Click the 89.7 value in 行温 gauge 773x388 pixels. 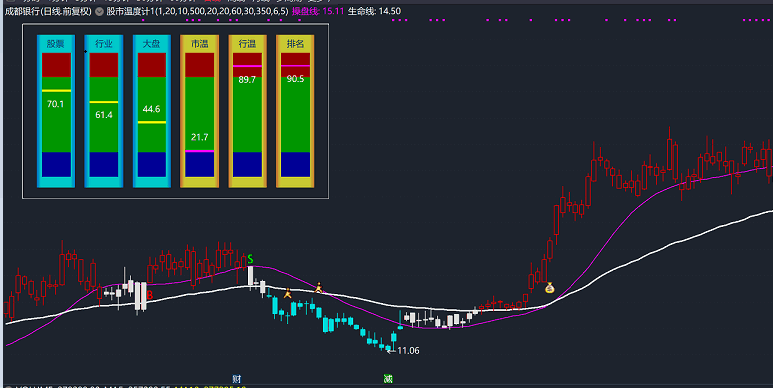(x=247, y=79)
